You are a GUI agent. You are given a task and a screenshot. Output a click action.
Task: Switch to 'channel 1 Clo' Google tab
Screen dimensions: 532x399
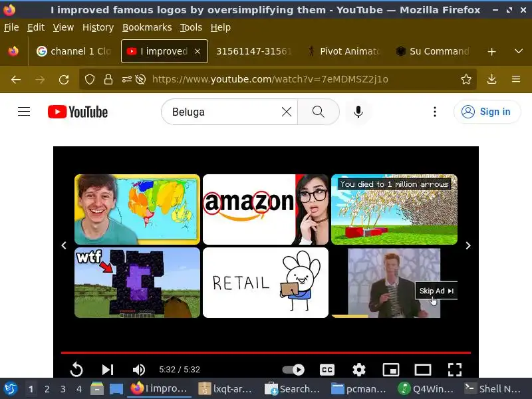(74, 51)
